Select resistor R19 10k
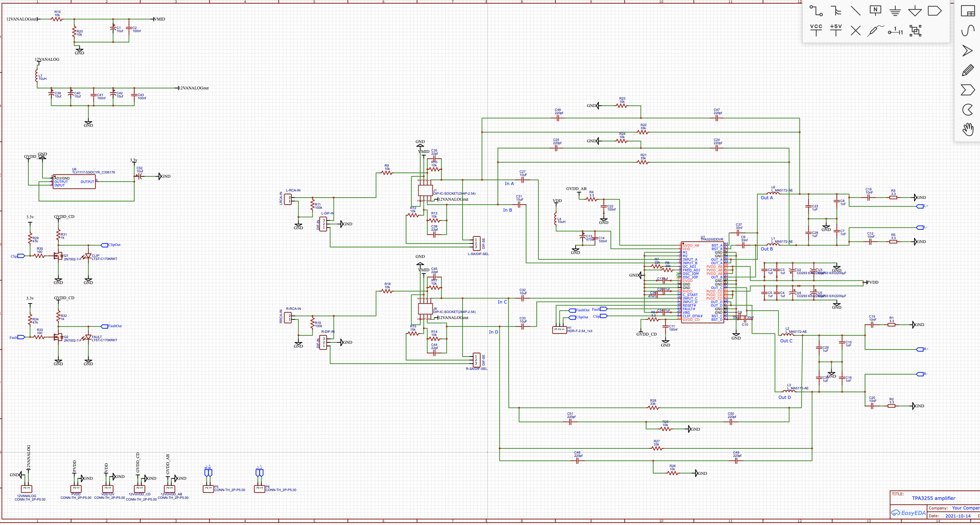Viewport: 980px width, 525px height. tap(57, 18)
